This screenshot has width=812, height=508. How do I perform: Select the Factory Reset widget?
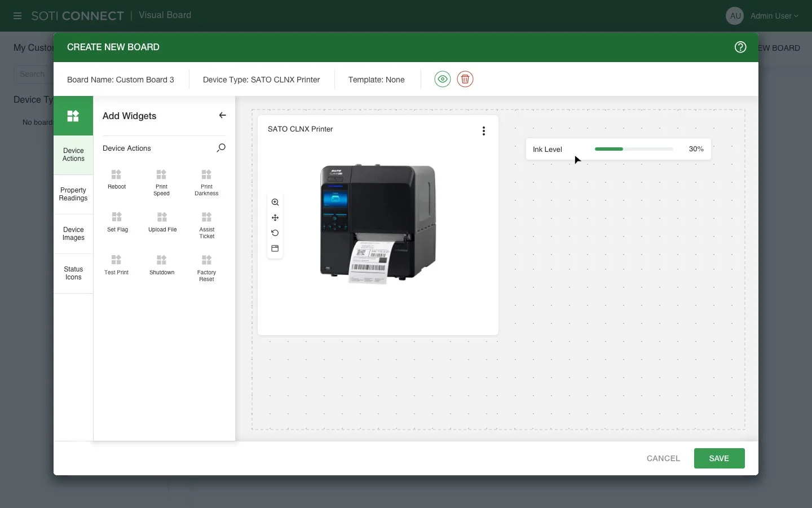coord(206,268)
